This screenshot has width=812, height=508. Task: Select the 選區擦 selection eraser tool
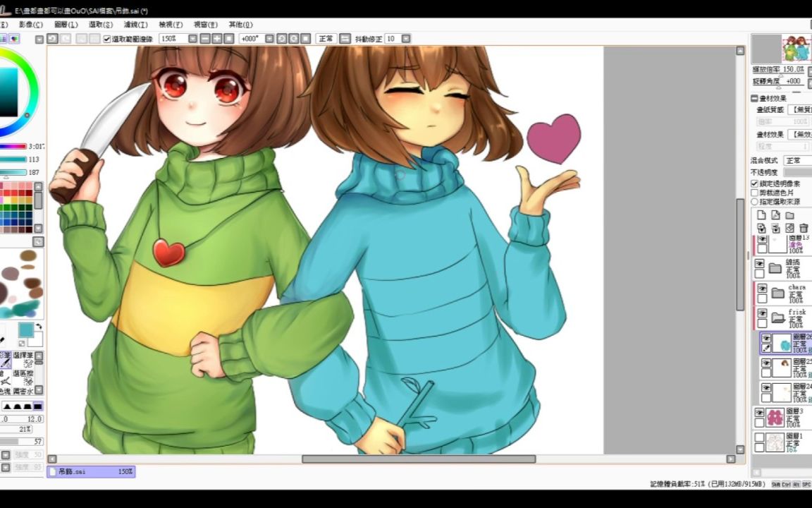click(23, 377)
